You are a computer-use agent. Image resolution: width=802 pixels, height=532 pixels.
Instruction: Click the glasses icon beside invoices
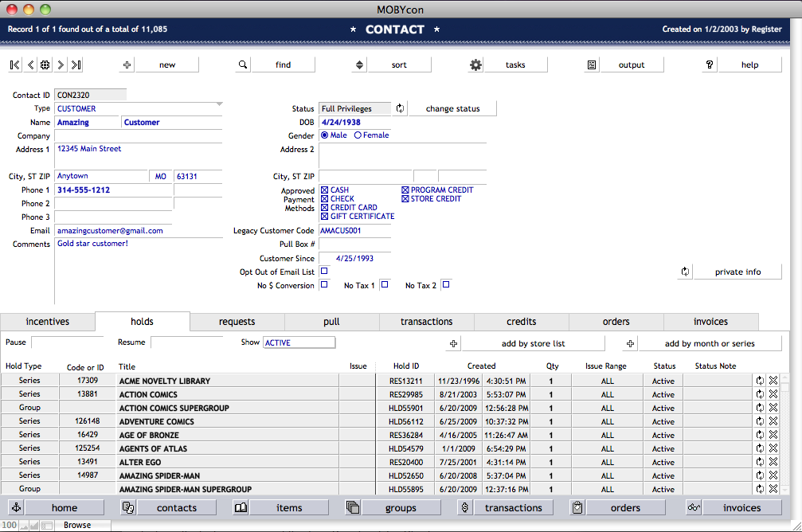pyautogui.click(x=694, y=508)
